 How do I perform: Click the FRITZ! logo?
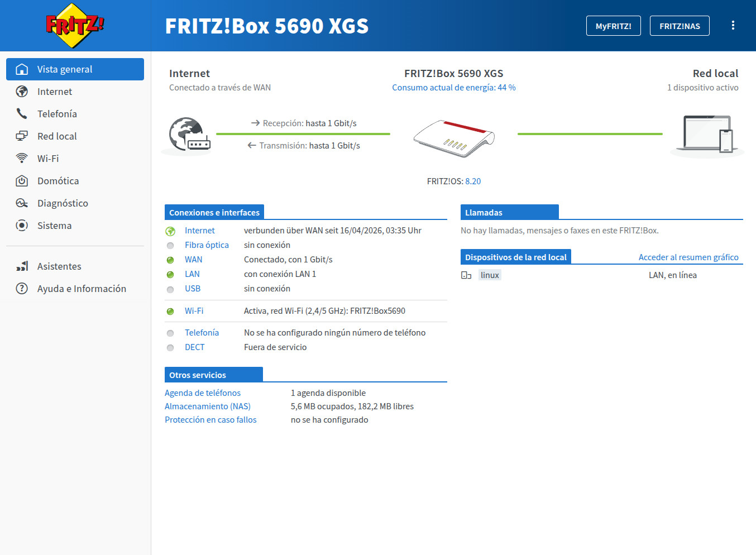tap(75, 26)
